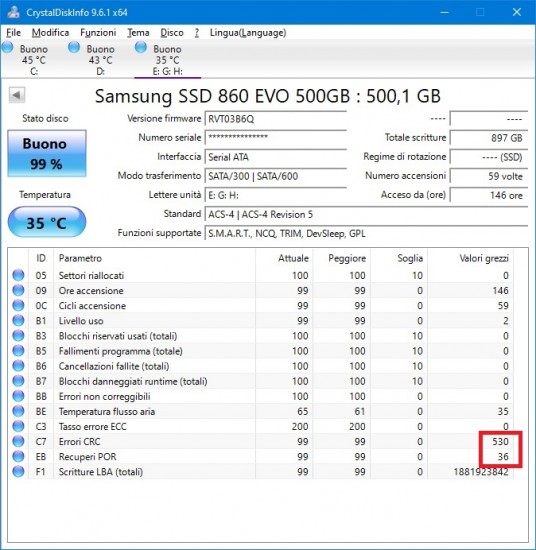Open the File menu

[14, 33]
